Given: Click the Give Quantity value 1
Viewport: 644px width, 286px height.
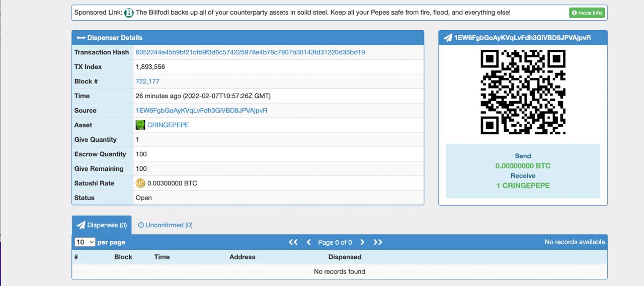Looking at the screenshot, I should point(137,140).
